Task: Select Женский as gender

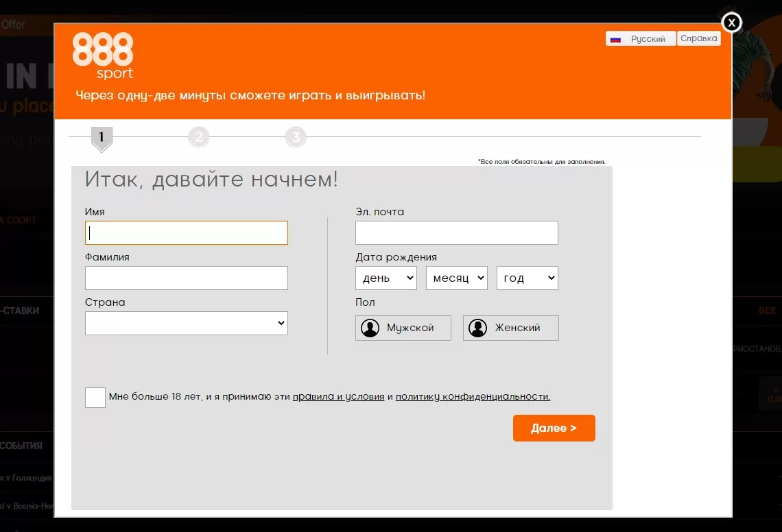Action: pos(510,328)
